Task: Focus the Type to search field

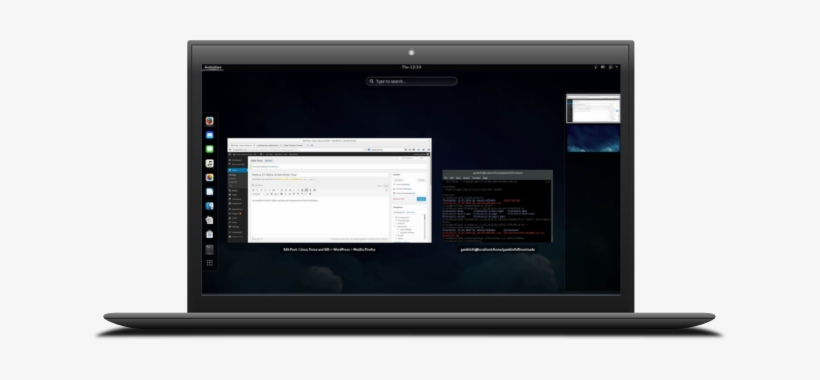Action: coord(412,81)
